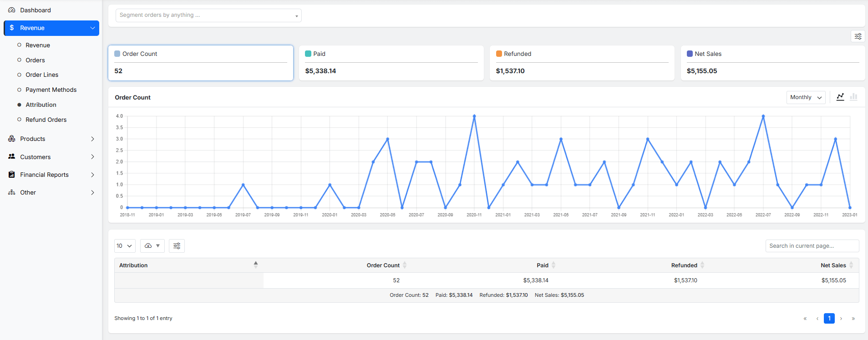This screenshot has height=340, width=868.
Task: Click the Dashboard gauge icon
Action: tap(12, 10)
